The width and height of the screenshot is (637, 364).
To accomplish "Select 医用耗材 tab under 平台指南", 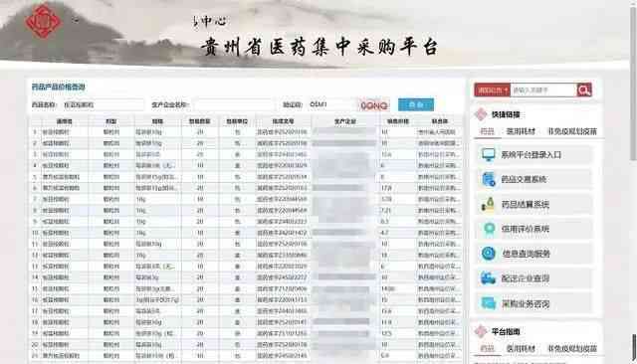I will (x=521, y=348).
